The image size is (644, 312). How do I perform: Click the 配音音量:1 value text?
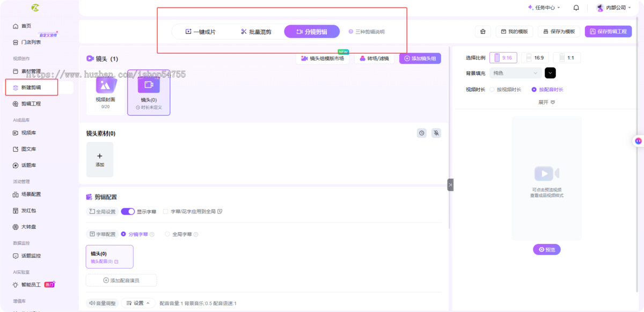pos(172,303)
